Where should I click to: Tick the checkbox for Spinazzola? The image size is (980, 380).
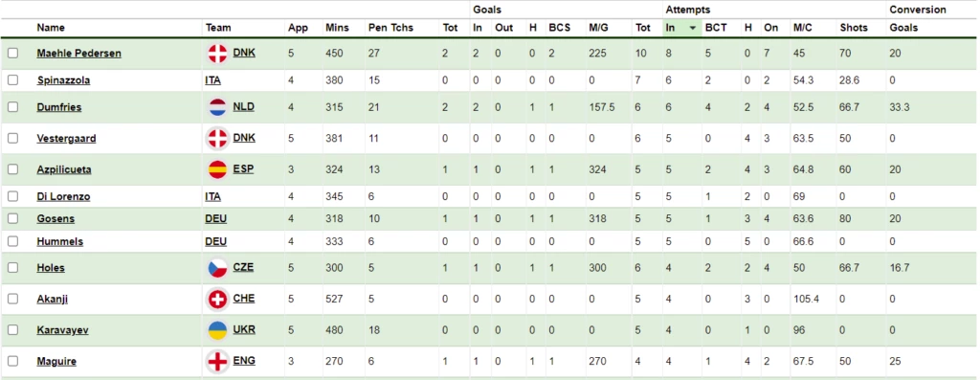(x=12, y=80)
